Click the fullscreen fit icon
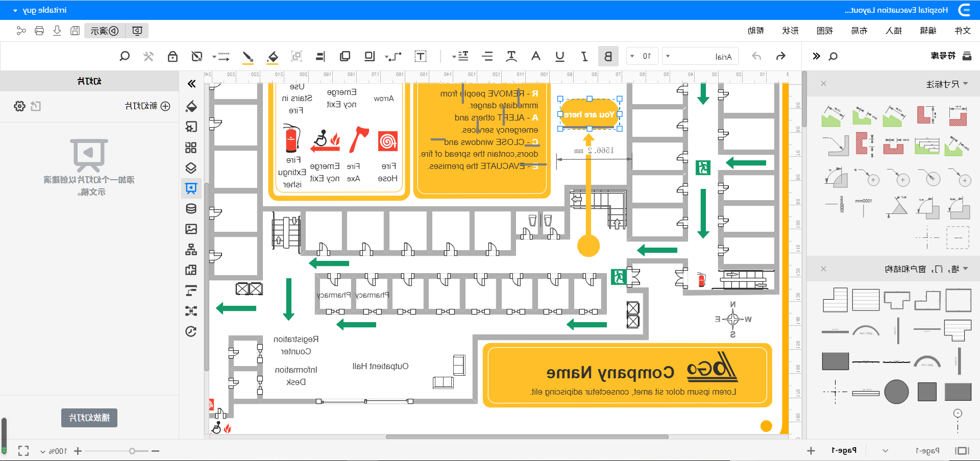The width and height of the screenshot is (980, 461). 23,451
